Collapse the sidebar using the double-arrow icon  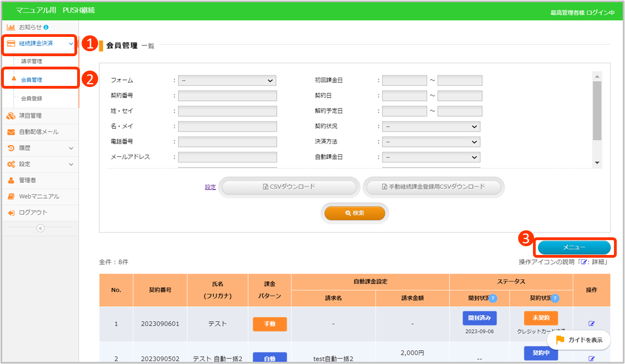click(x=40, y=229)
